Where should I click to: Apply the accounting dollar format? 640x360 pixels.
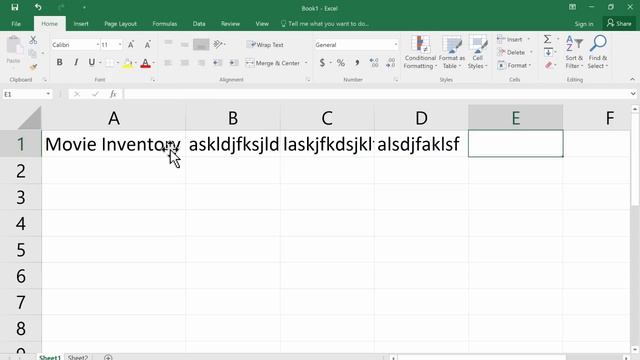[322, 62]
